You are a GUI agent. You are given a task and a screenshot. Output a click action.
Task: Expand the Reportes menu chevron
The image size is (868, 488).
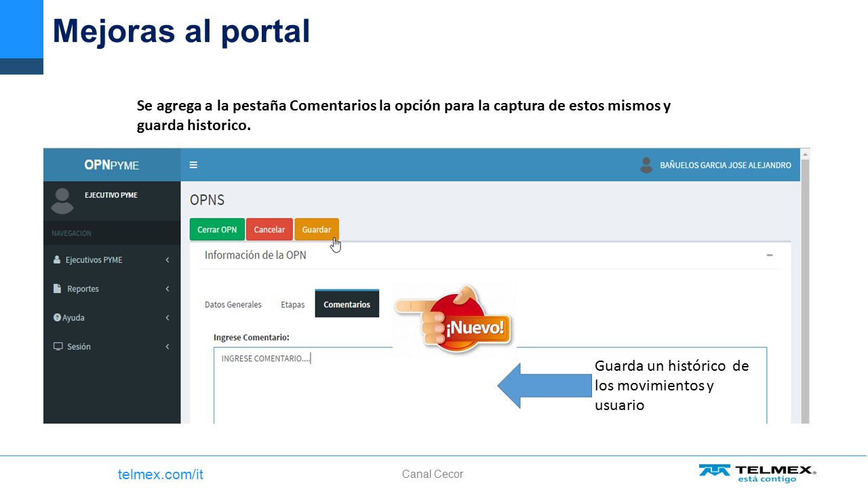(x=167, y=289)
